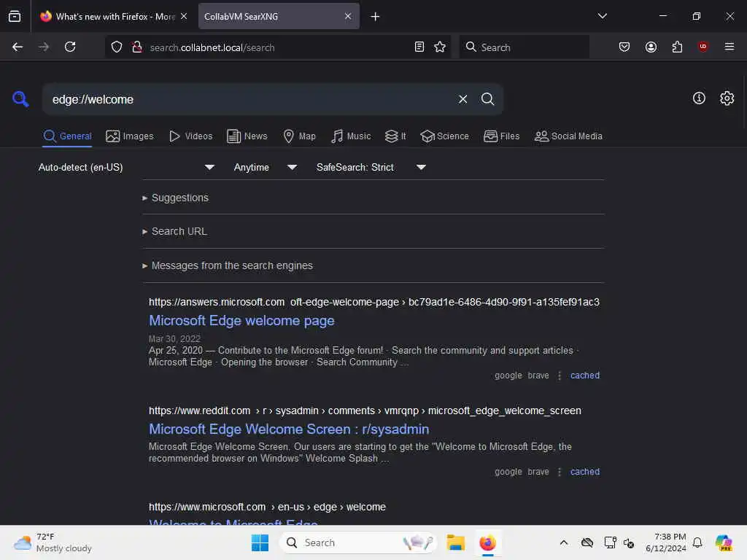747x560 pixels.
Task: Select the Videos search category
Action: point(190,136)
